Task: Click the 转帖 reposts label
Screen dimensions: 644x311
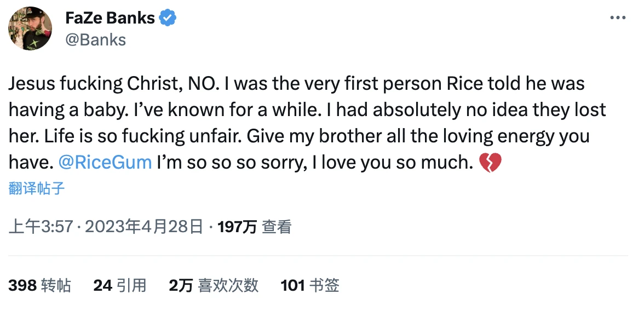Action: 56,285
